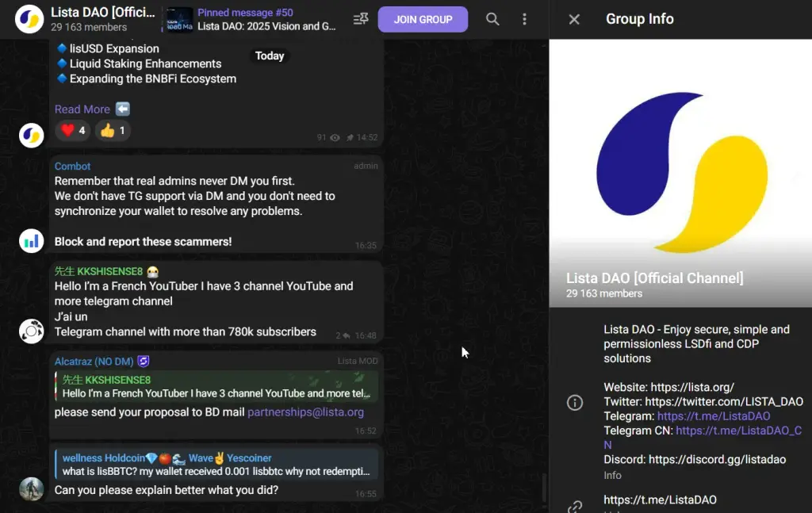Click Combot's bar chart avatar
This screenshot has height=513, width=812.
[31, 241]
